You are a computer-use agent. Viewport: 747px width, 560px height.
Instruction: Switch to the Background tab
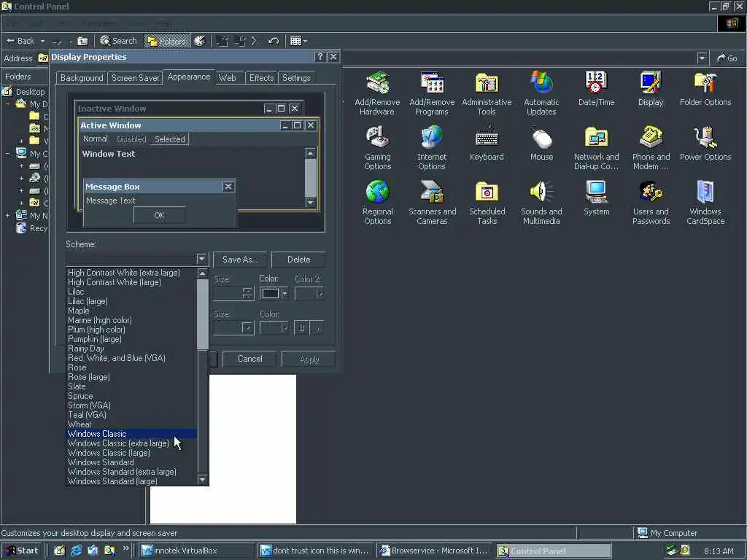(82, 77)
